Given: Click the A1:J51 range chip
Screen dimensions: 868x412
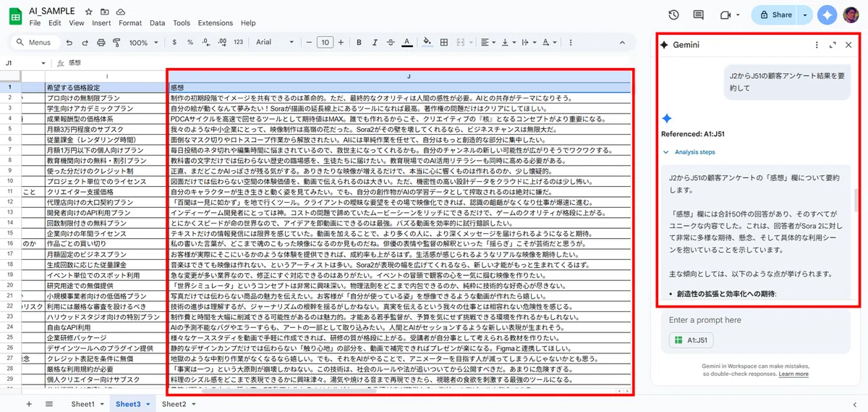Looking at the screenshot, I should coord(692,340).
